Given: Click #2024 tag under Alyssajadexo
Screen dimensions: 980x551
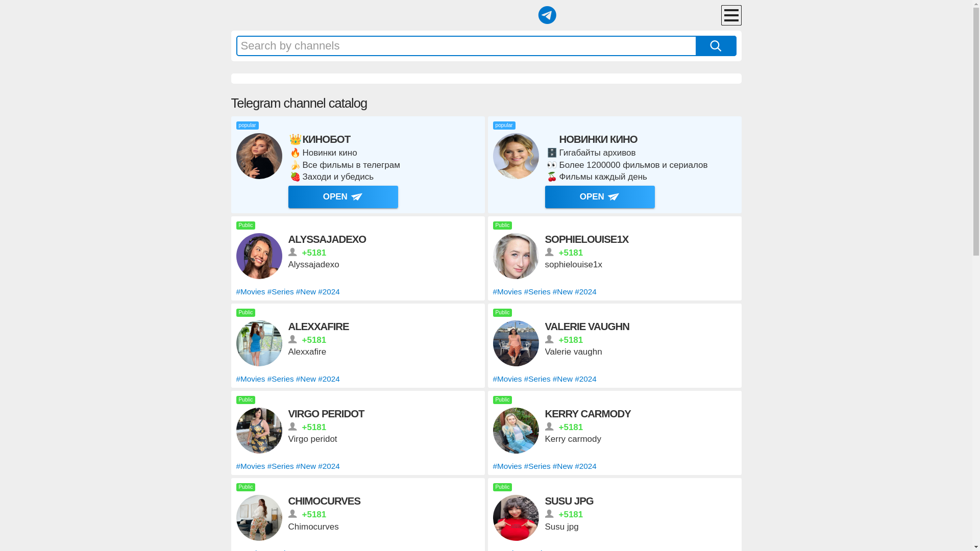Looking at the screenshot, I should pos(329,292).
